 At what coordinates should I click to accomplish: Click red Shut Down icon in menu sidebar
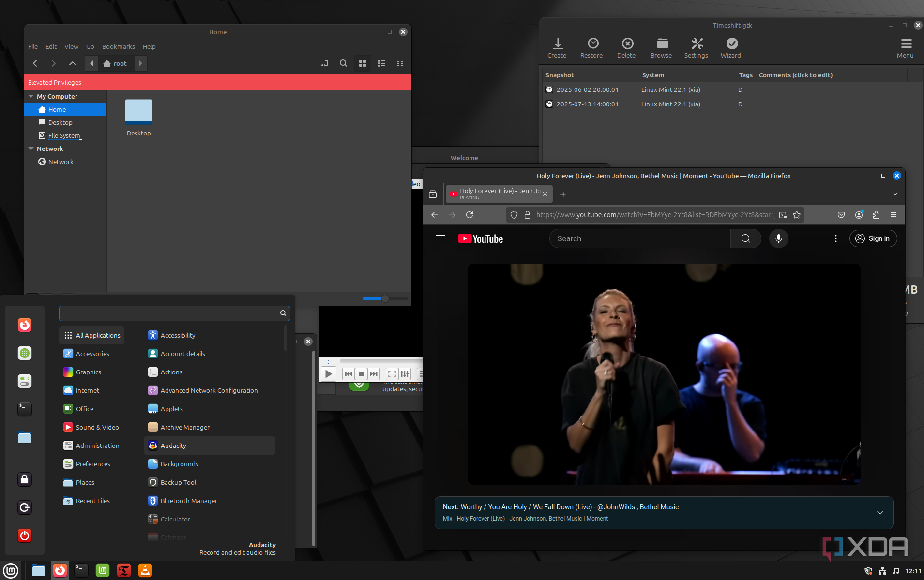click(x=25, y=535)
